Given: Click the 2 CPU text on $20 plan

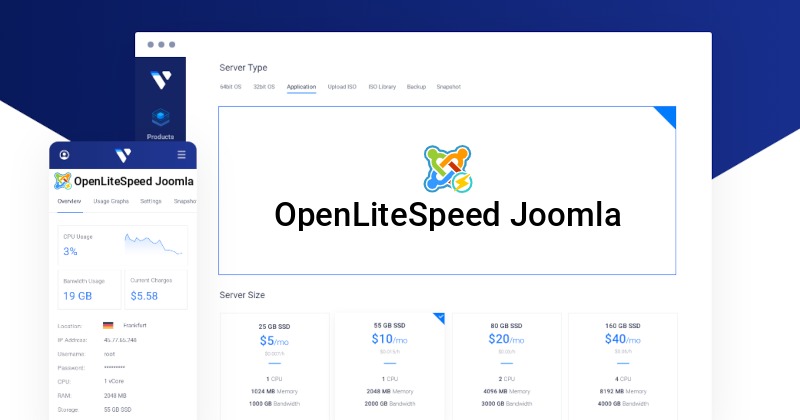Looking at the screenshot, I should click(x=507, y=379).
